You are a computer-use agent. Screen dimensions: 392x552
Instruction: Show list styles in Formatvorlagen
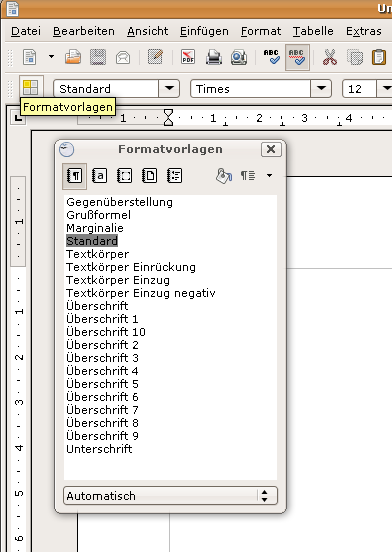175,175
